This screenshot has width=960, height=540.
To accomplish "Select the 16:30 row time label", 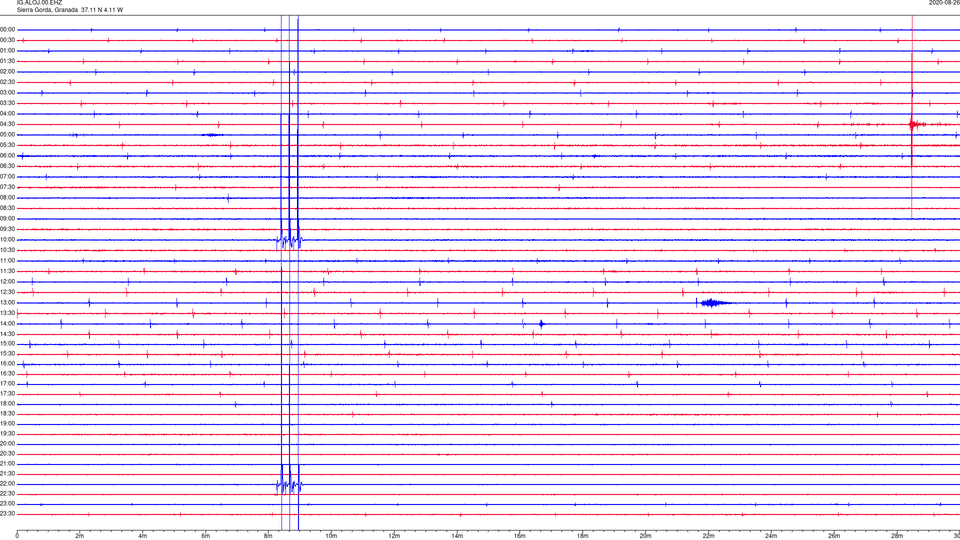I will 7,373.
